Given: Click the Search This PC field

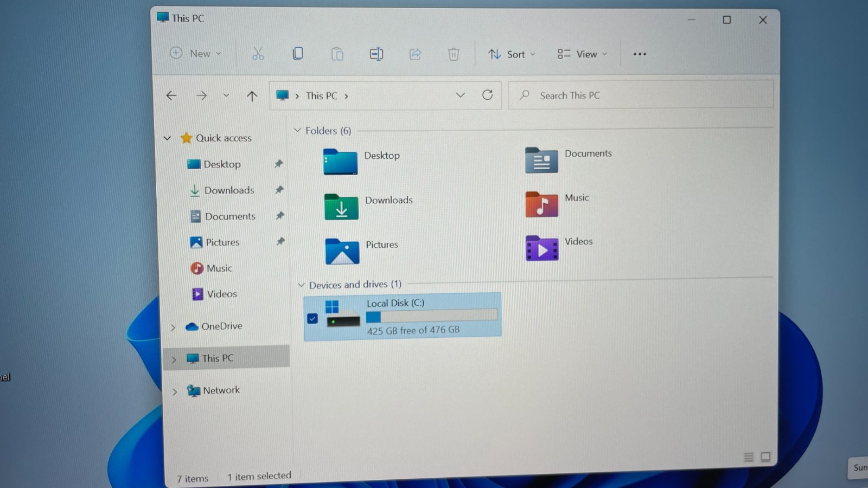Looking at the screenshot, I should pyautogui.click(x=641, y=95).
